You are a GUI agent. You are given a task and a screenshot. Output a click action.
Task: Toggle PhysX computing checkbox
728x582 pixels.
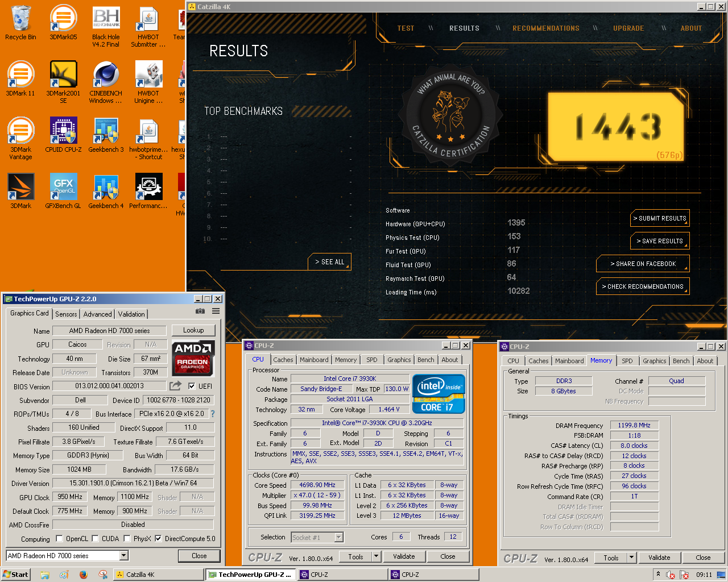[x=127, y=538]
